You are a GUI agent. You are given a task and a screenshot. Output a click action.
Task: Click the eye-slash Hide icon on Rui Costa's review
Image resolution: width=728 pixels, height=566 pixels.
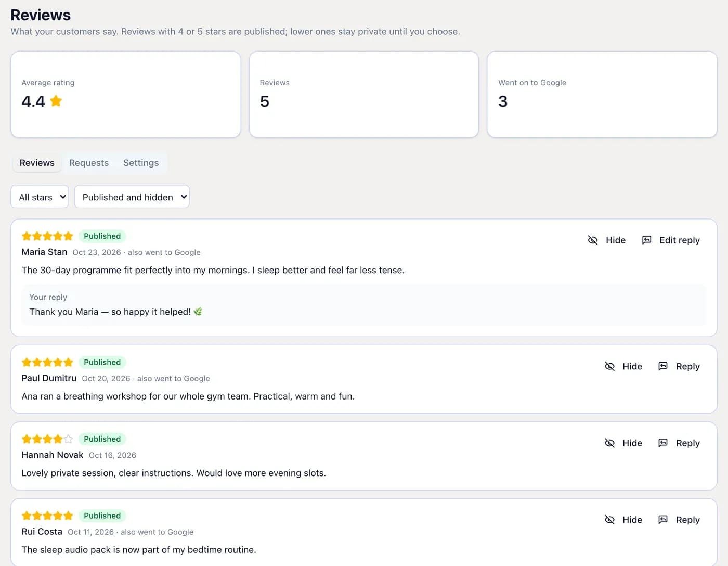[x=609, y=520]
